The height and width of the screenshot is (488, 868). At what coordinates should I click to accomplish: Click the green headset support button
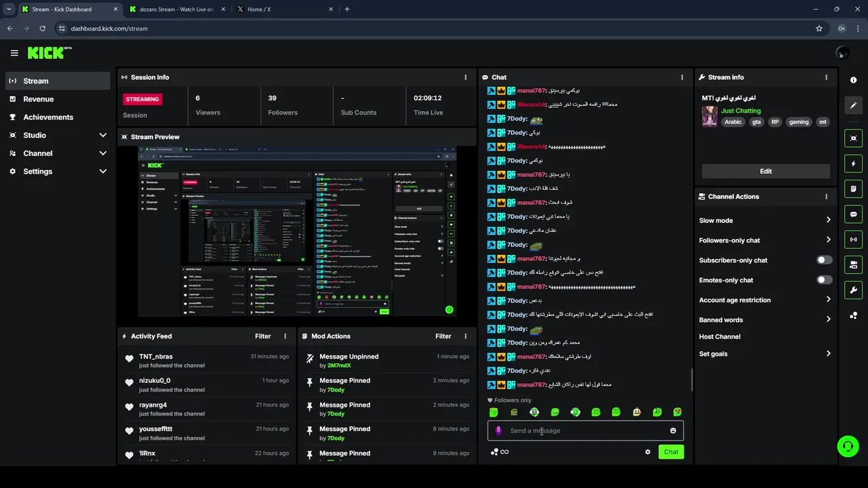coord(848,446)
